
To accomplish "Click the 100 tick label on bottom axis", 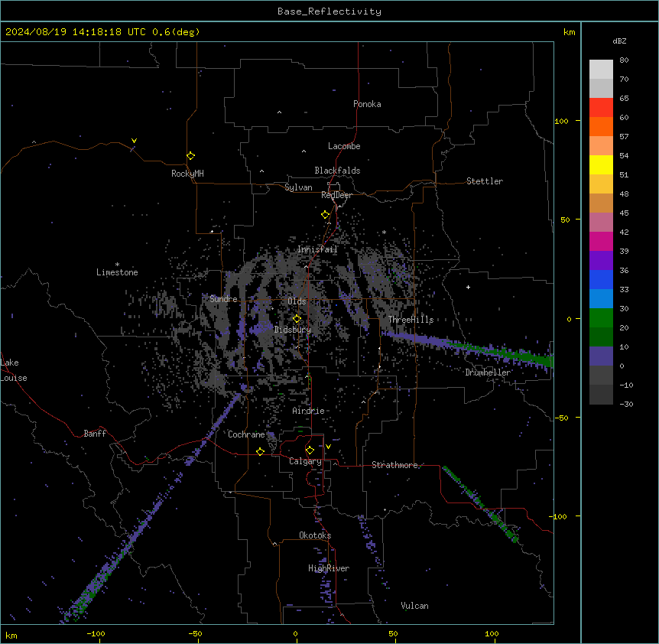I will point(492,633).
